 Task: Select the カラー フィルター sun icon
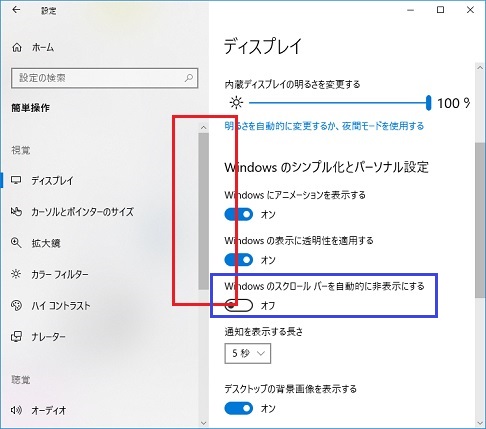[16, 274]
